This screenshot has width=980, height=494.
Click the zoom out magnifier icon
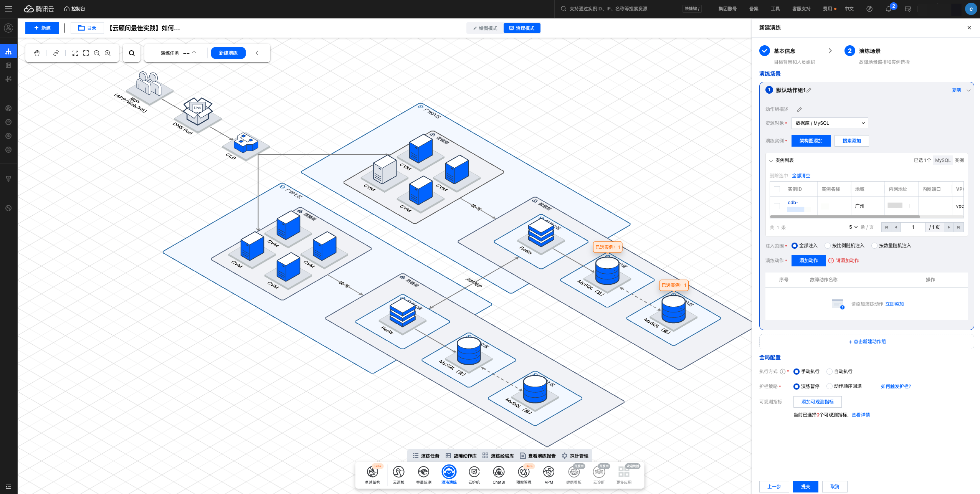[x=97, y=53]
